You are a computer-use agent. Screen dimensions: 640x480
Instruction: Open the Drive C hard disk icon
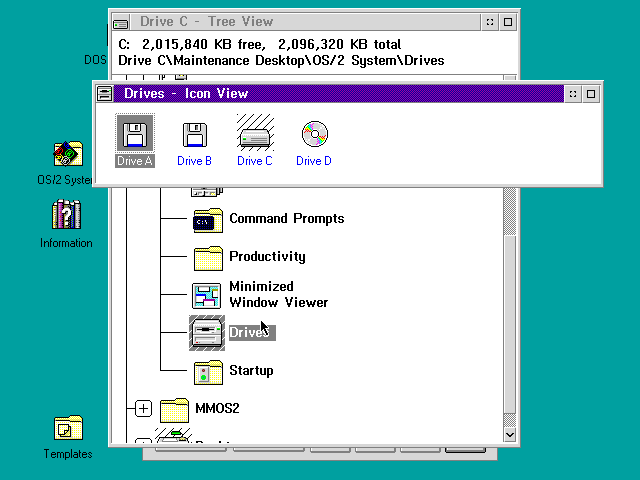(255, 133)
